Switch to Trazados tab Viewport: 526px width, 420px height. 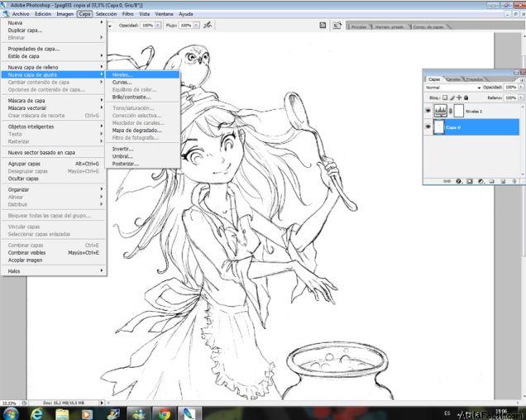pyautogui.click(x=474, y=79)
